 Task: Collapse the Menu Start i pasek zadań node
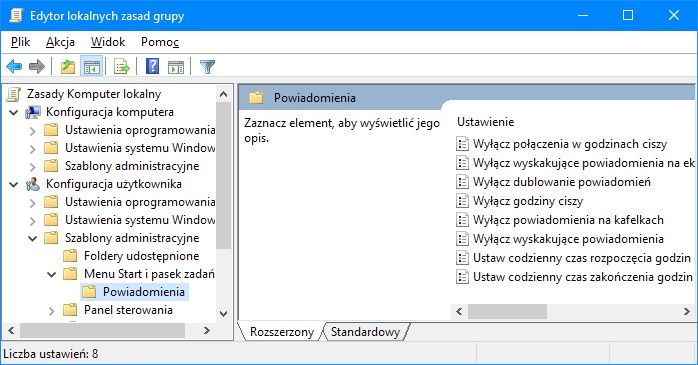pos(52,274)
